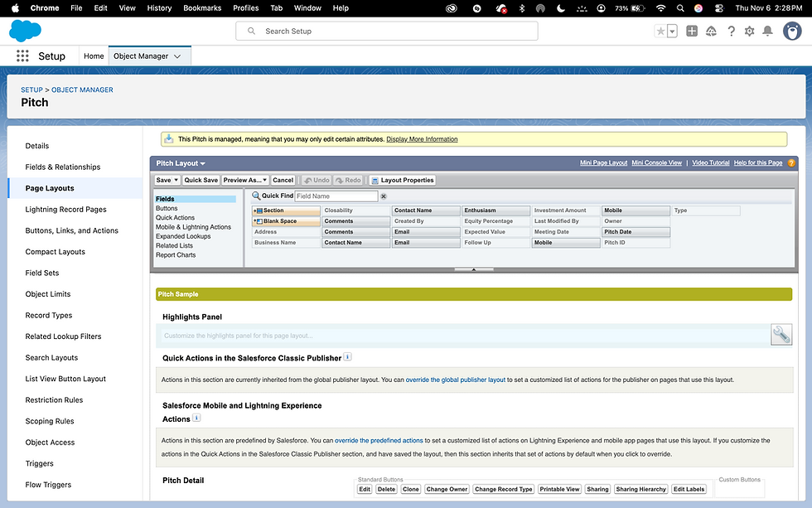Click the Undo toolbar button
Screen dimensions: 812x508
coord(317,180)
